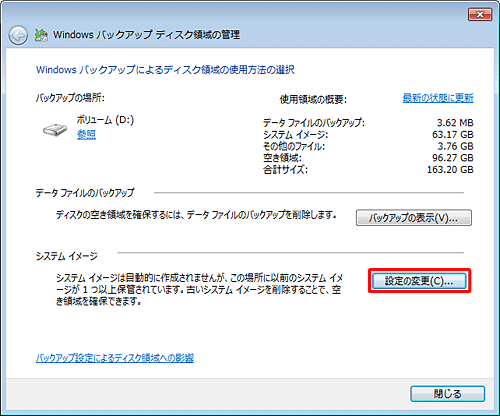Select the ボリューム (D:) label text
This screenshot has height=416, width=500.
pyautogui.click(x=105, y=120)
